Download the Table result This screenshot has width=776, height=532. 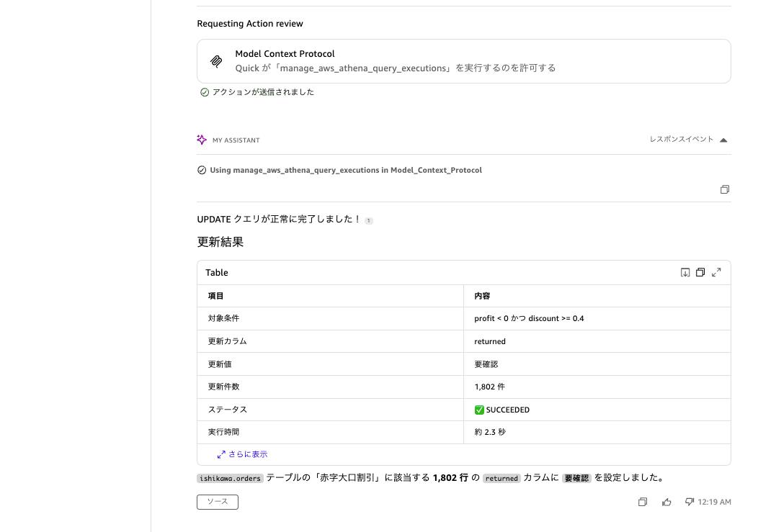685,272
